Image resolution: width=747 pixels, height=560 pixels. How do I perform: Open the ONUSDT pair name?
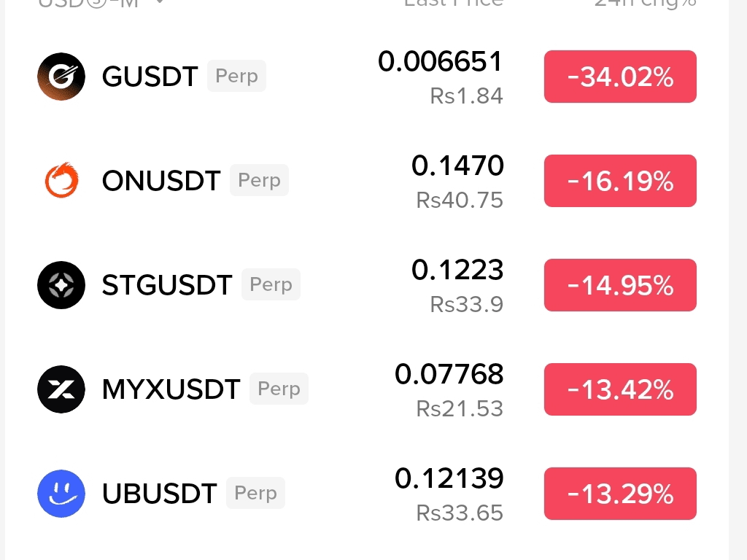pos(161,181)
